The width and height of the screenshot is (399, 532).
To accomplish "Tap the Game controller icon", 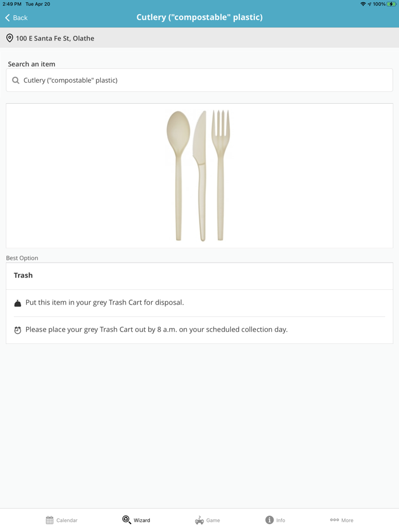I will click(199, 520).
